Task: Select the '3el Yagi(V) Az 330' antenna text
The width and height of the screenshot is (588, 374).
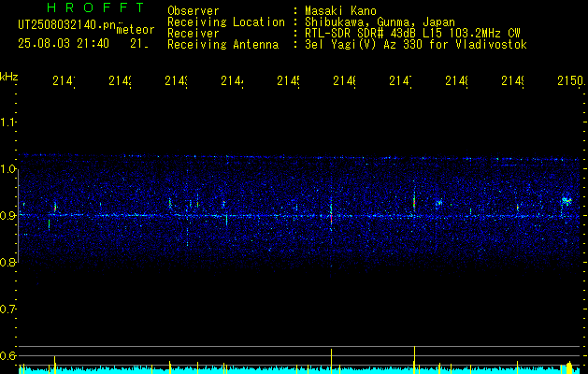Action: click(416, 45)
